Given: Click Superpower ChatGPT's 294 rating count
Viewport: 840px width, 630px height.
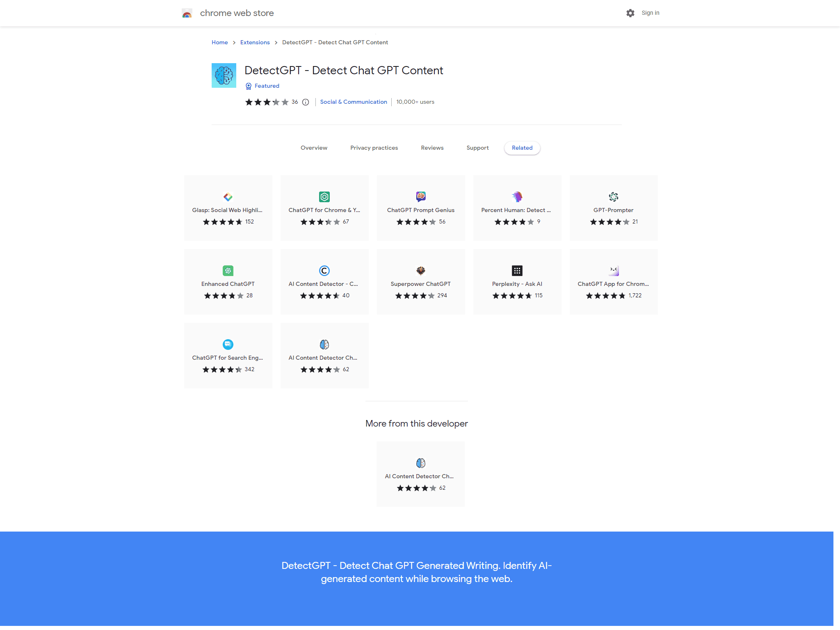Looking at the screenshot, I should coord(442,296).
